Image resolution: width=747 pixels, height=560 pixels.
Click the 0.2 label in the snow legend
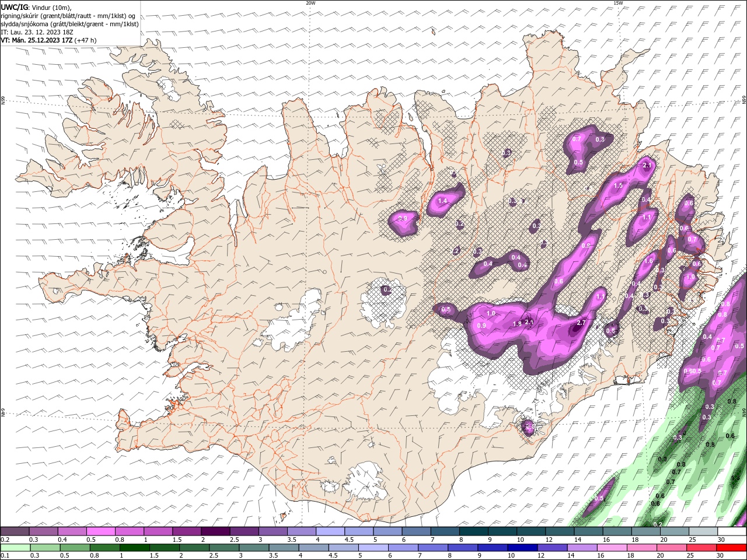tap(5, 540)
